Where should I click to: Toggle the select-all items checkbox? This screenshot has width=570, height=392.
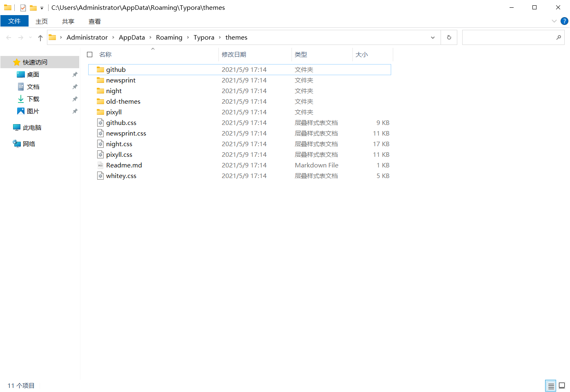coord(90,54)
